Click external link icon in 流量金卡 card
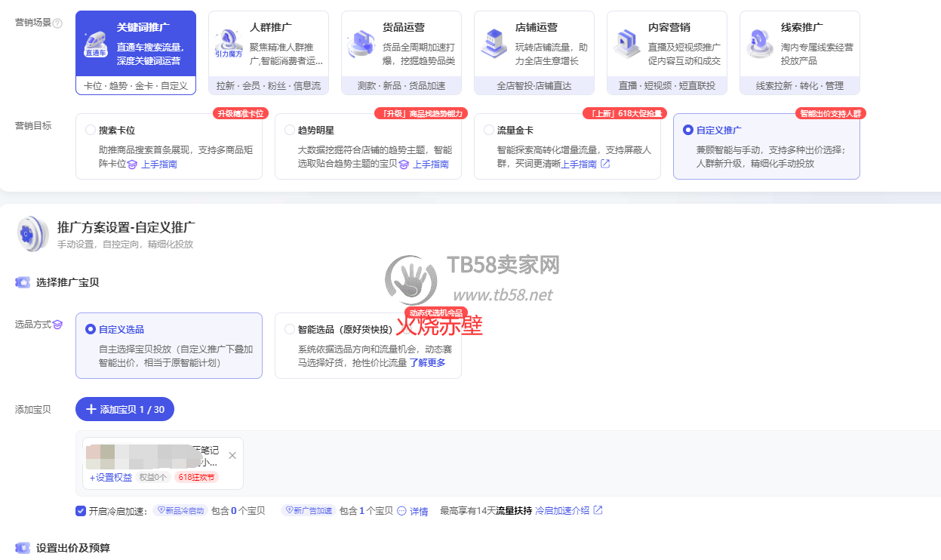Viewport: 941px width, 560px height. [605, 164]
